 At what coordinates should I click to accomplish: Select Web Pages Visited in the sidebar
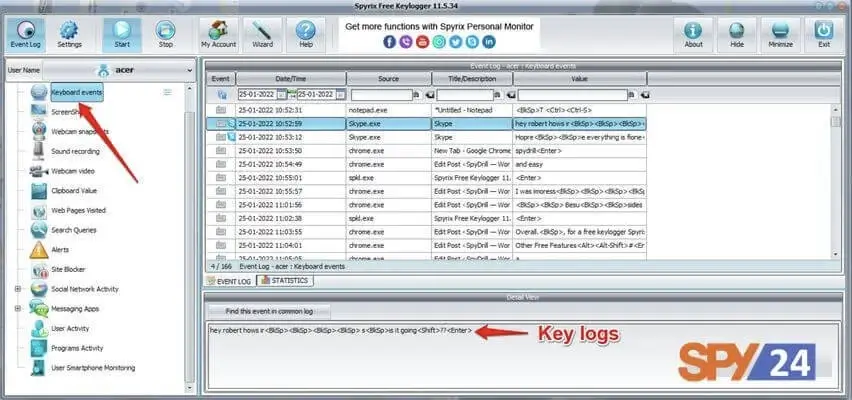click(x=78, y=210)
